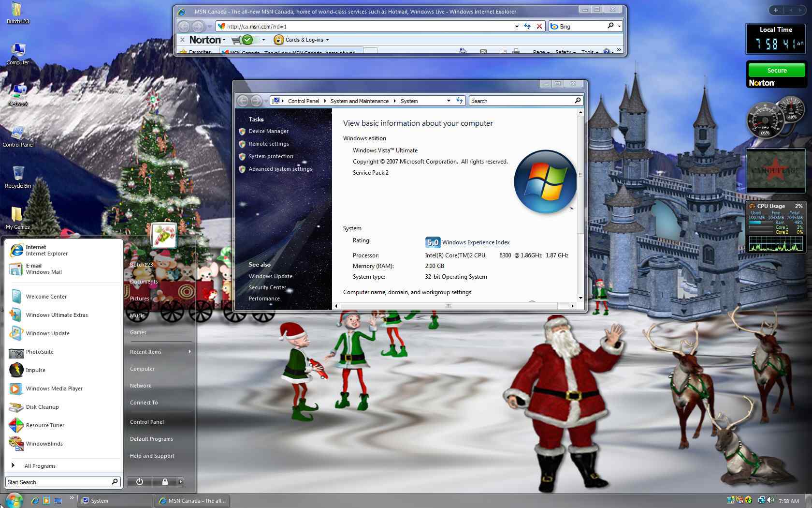Open Bing search provider dropdown

(619, 26)
